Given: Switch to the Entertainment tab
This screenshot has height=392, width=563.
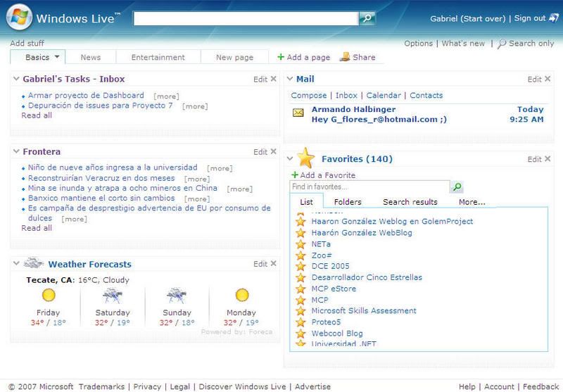Looking at the screenshot, I should (158, 58).
